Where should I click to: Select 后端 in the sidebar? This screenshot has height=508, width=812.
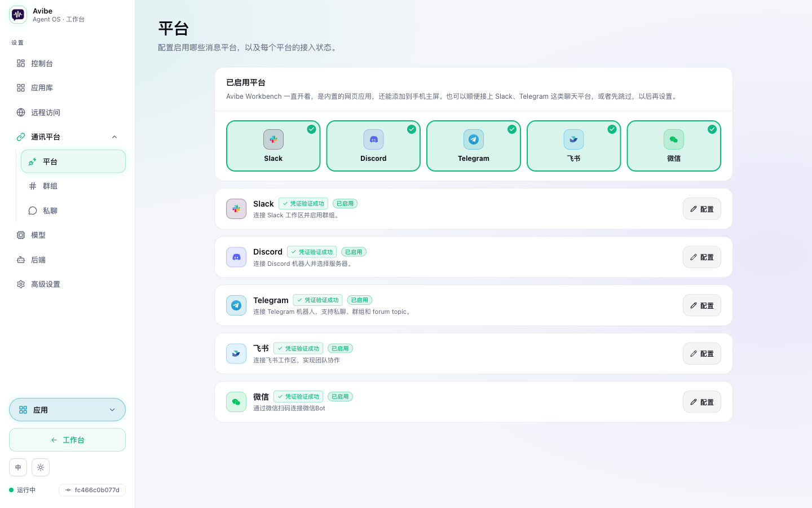coord(67,260)
